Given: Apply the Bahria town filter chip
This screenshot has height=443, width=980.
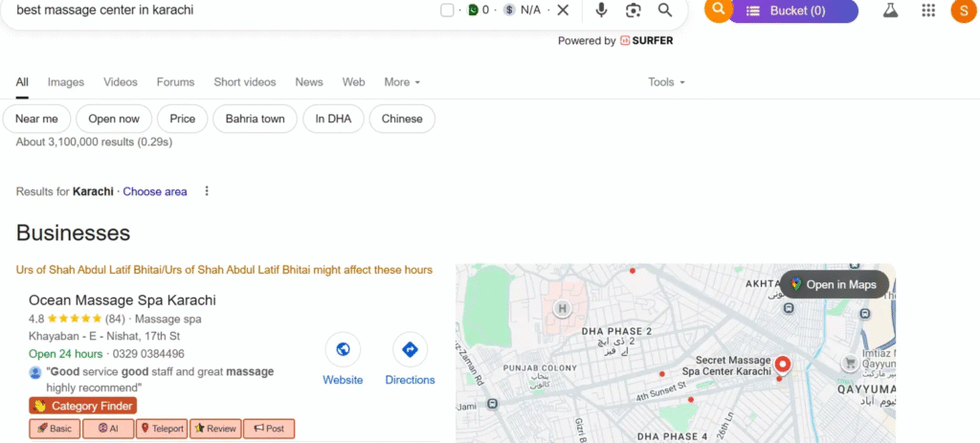Looking at the screenshot, I should (x=255, y=119).
